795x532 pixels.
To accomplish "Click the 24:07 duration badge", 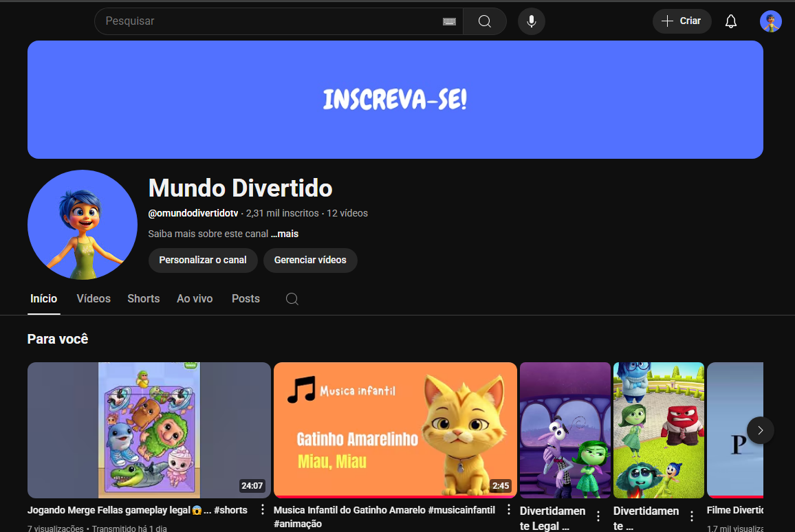I will click(252, 486).
